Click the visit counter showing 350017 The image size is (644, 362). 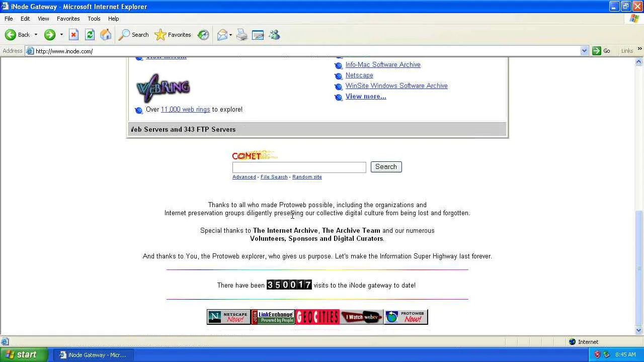(289, 285)
